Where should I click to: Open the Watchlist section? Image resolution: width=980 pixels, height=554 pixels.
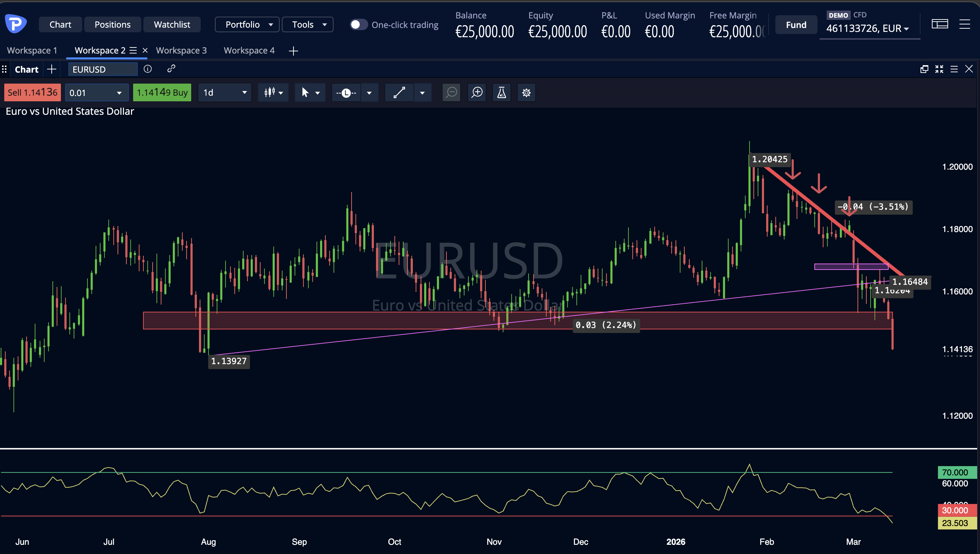point(172,24)
